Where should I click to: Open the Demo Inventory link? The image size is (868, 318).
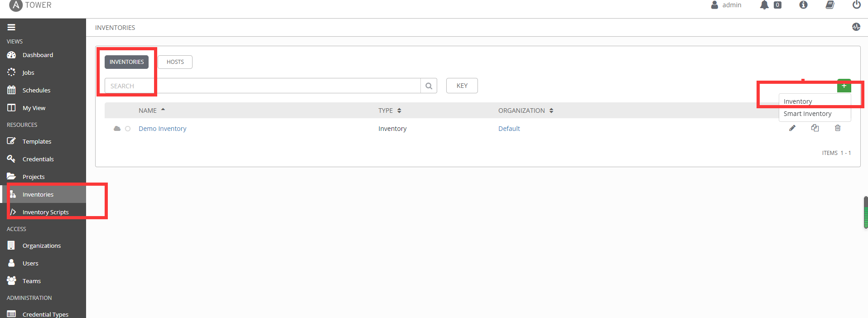pos(162,129)
